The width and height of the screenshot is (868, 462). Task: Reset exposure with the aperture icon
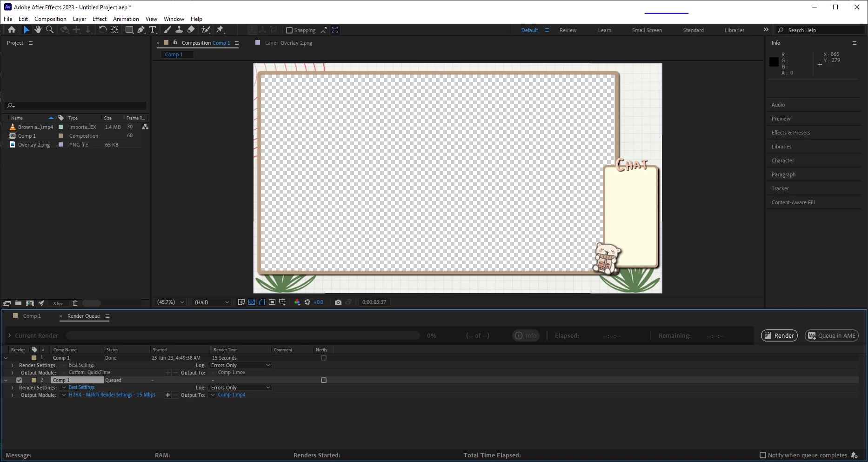pyautogui.click(x=307, y=302)
